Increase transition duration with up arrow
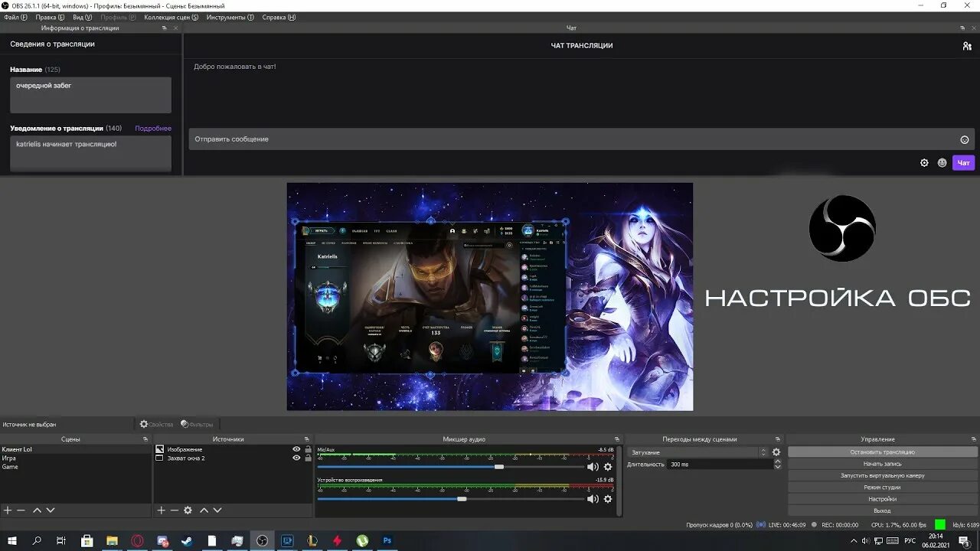Image resolution: width=980 pixels, height=551 pixels. 778,461
